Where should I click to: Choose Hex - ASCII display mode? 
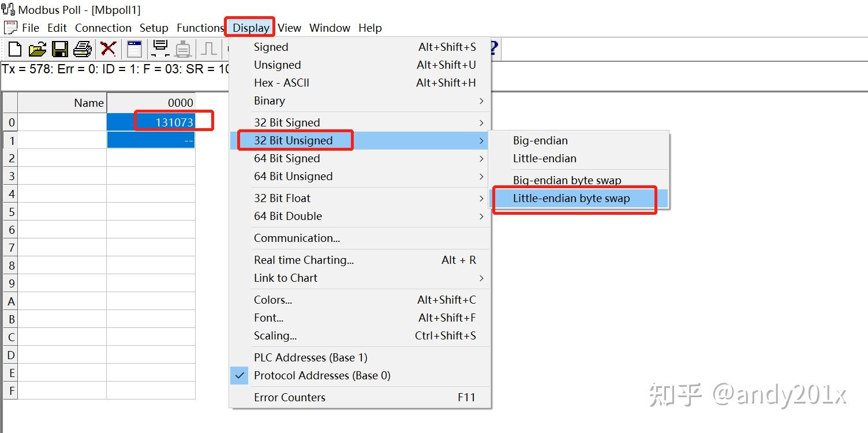pos(282,83)
